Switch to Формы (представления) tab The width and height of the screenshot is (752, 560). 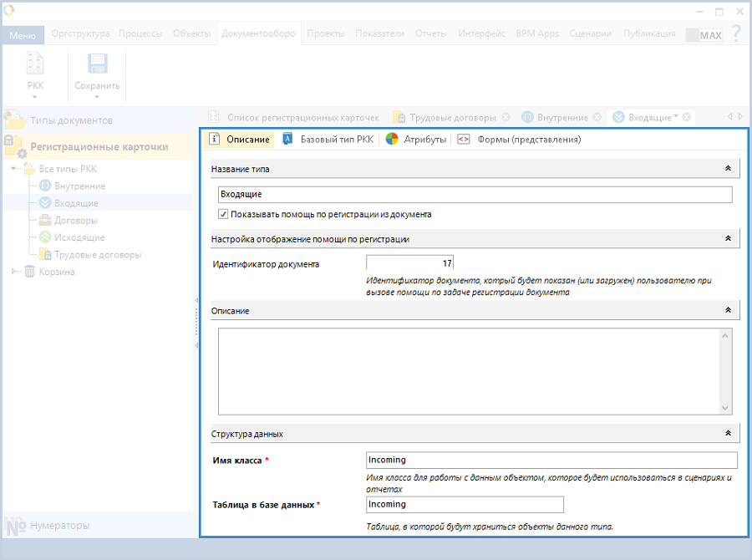(528, 140)
